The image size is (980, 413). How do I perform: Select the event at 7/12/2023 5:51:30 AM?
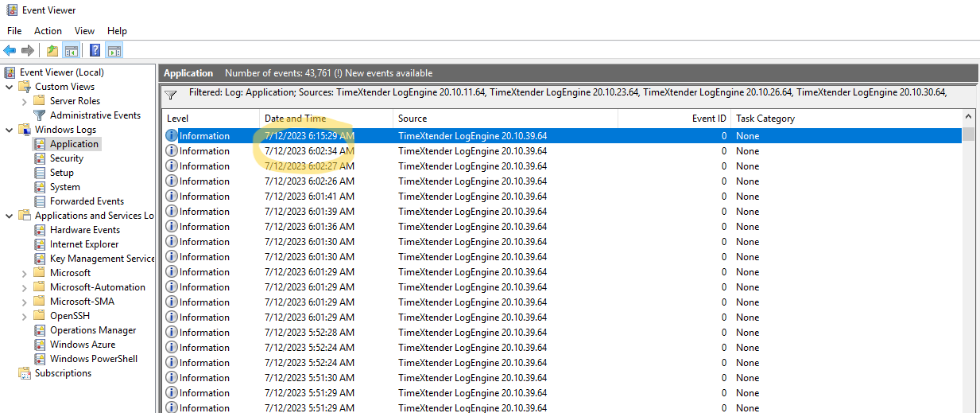pyautogui.click(x=562, y=378)
